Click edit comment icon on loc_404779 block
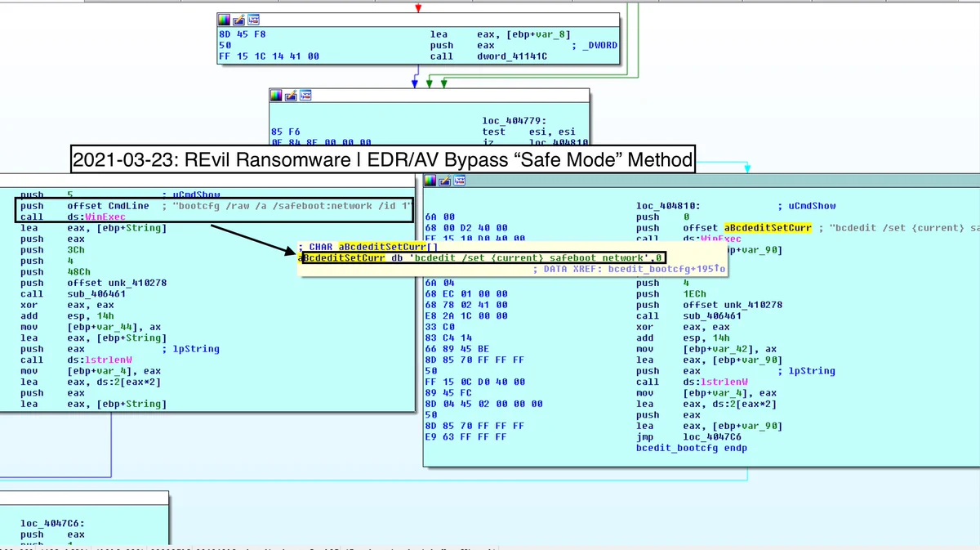The image size is (980, 550). click(x=292, y=96)
